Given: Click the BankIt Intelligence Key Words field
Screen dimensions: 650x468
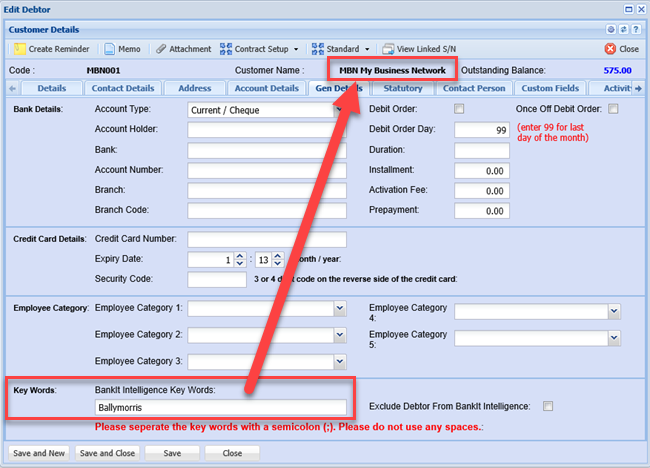Looking at the screenshot, I should pos(220,408).
